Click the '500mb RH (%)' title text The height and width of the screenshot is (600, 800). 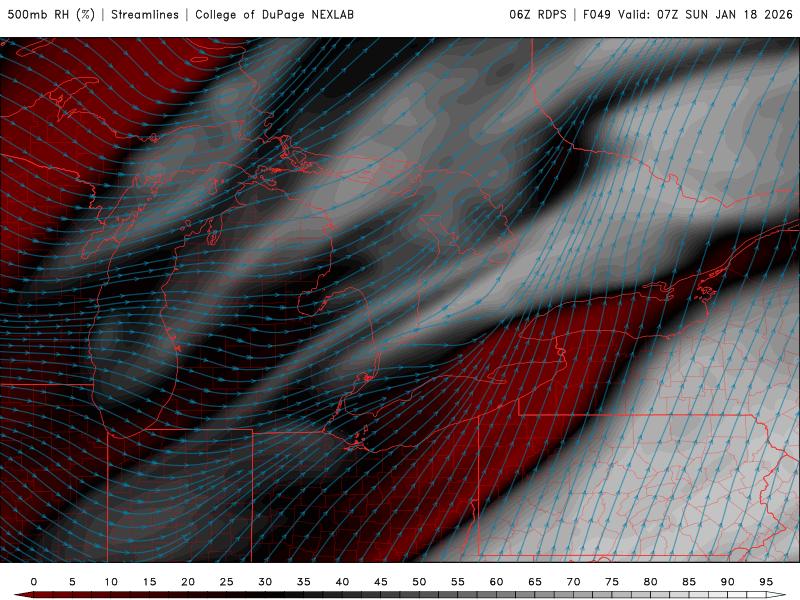point(52,15)
